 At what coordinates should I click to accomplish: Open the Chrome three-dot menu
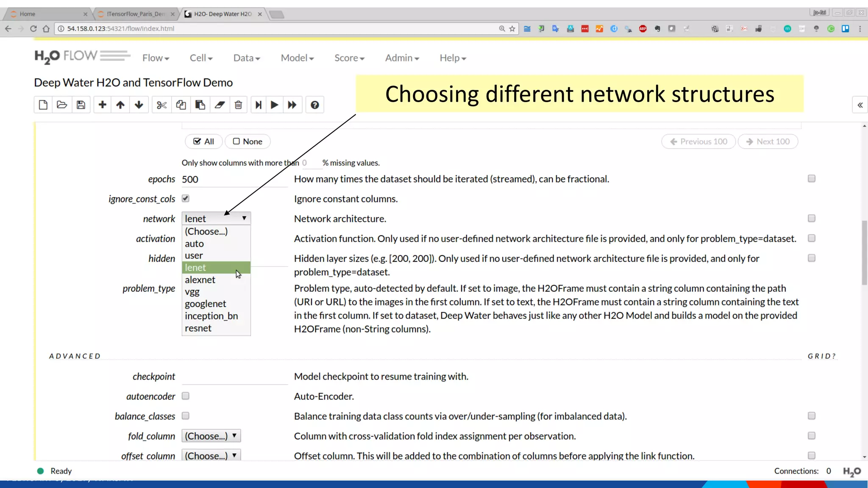(860, 29)
